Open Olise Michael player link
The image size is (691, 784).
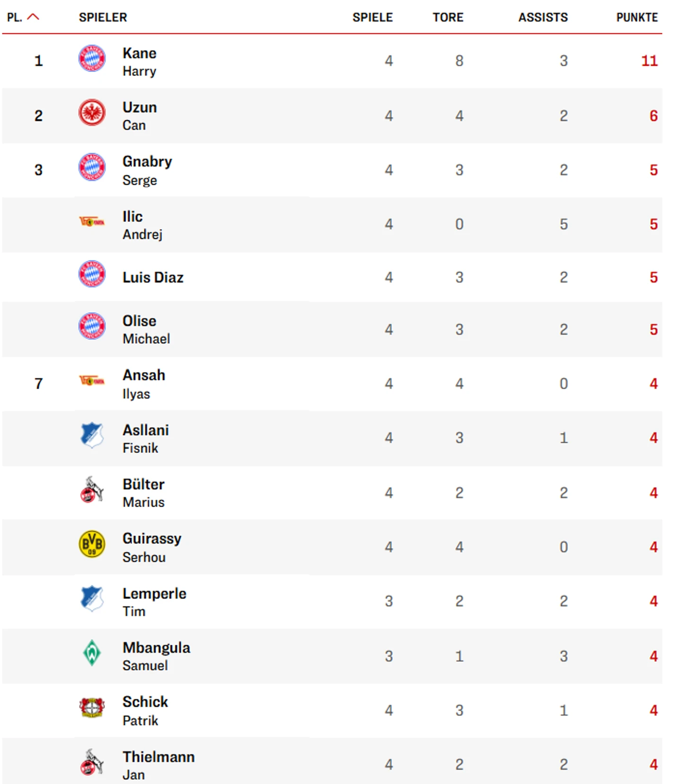pyautogui.click(x=146, y=330)
